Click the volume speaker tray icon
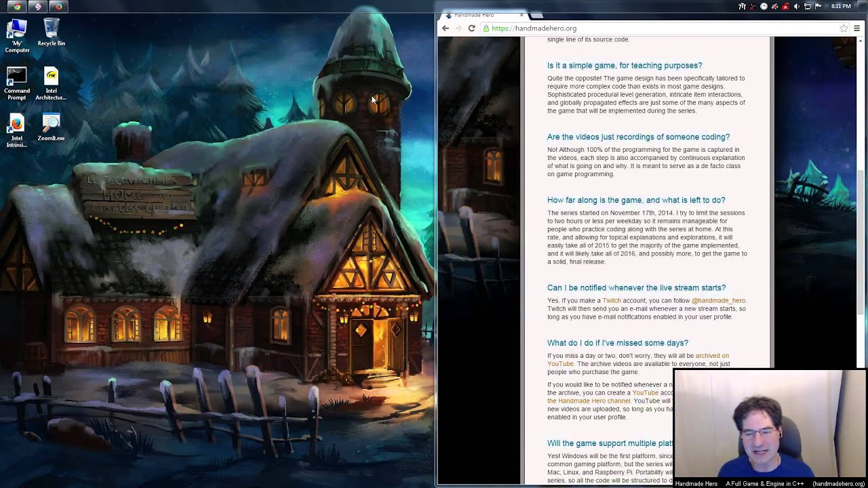The width and height of the screenshot is (868, 488). click(796, 6)
